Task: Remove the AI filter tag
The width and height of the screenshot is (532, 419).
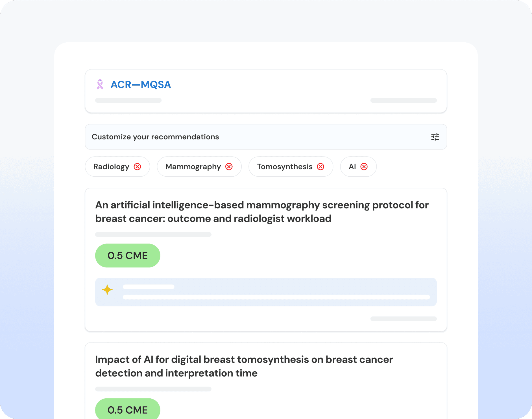Action: tap(364, 167)
